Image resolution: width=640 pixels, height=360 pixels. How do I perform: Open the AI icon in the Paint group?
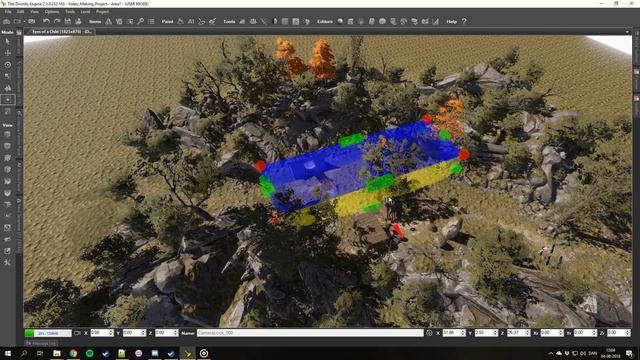pos(191,21)
